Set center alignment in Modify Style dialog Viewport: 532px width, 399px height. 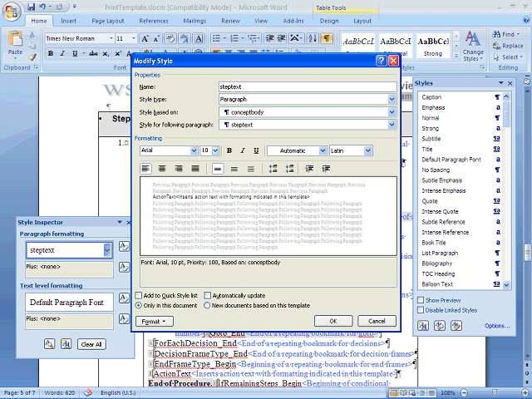162,169
